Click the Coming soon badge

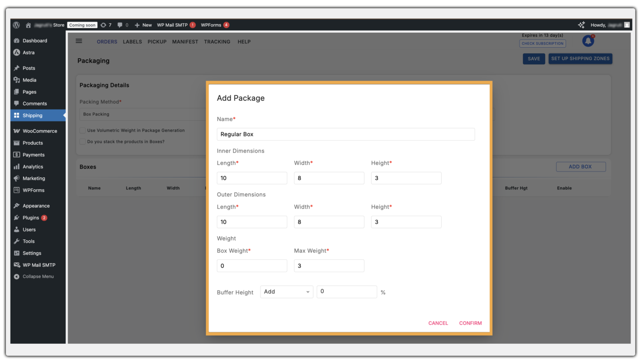83,25
